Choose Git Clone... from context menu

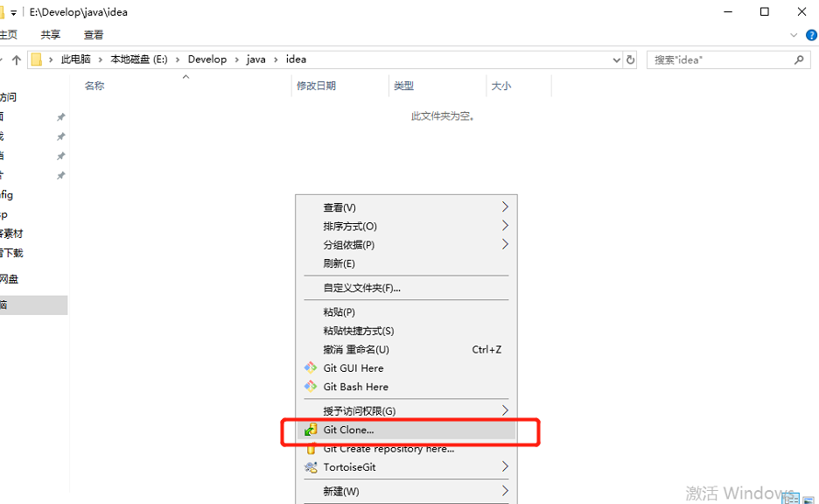[x=406, y=430]
